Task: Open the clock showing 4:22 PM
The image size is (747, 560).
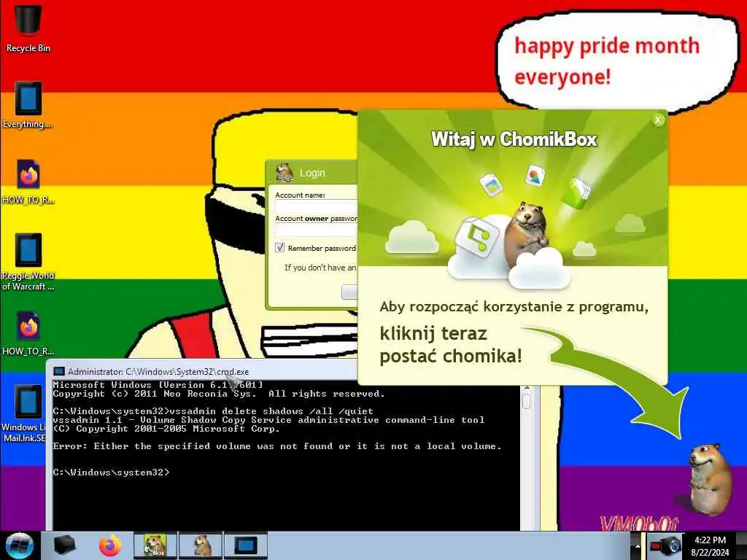Action: coord(711,545)
